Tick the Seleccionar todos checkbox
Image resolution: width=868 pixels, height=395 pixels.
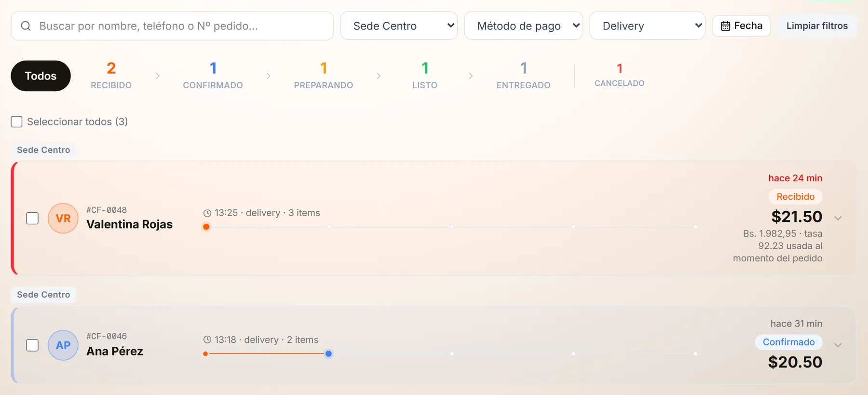click(16, 122)
